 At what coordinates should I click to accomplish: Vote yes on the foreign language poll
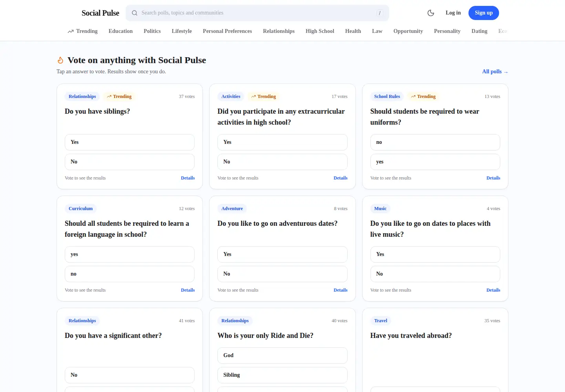tap(129, 254)
